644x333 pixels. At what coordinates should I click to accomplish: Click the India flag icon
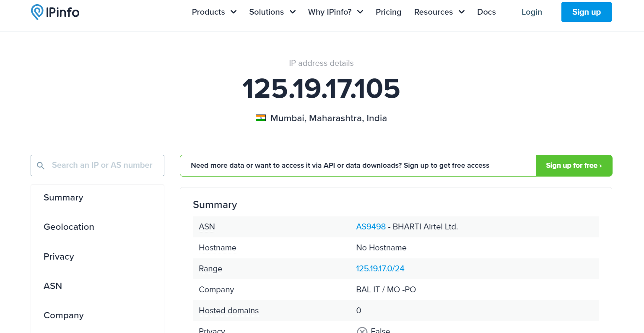pyautogui.click(x=261, y=118)
